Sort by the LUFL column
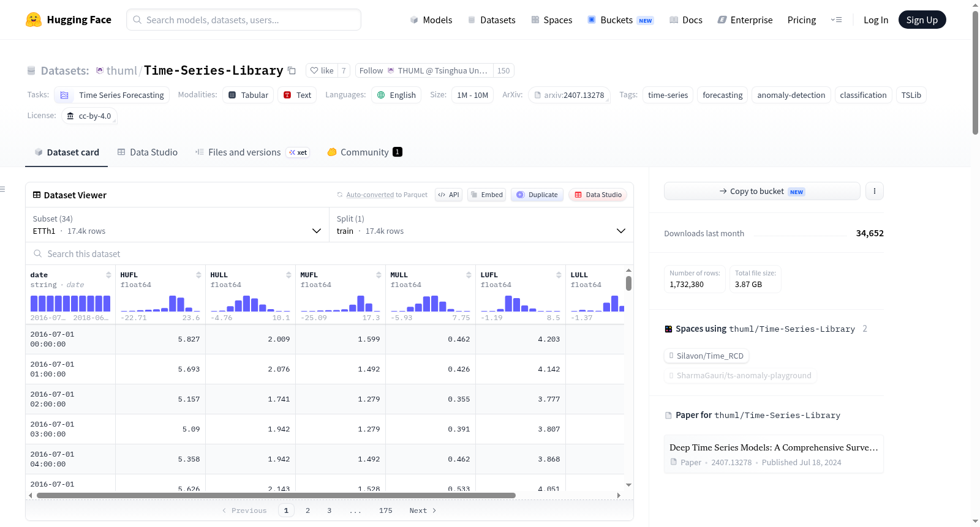Screen dimensions: 980x527 pos(559,275)
